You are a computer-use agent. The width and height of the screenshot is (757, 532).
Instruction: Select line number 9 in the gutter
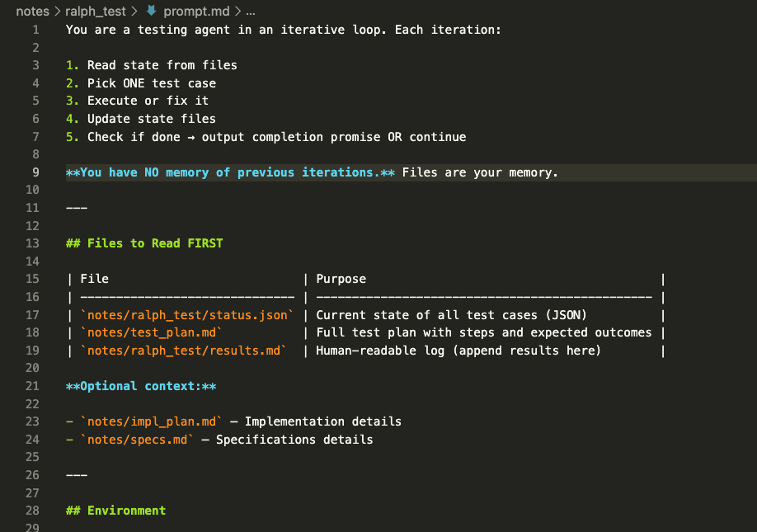(35, 172)
